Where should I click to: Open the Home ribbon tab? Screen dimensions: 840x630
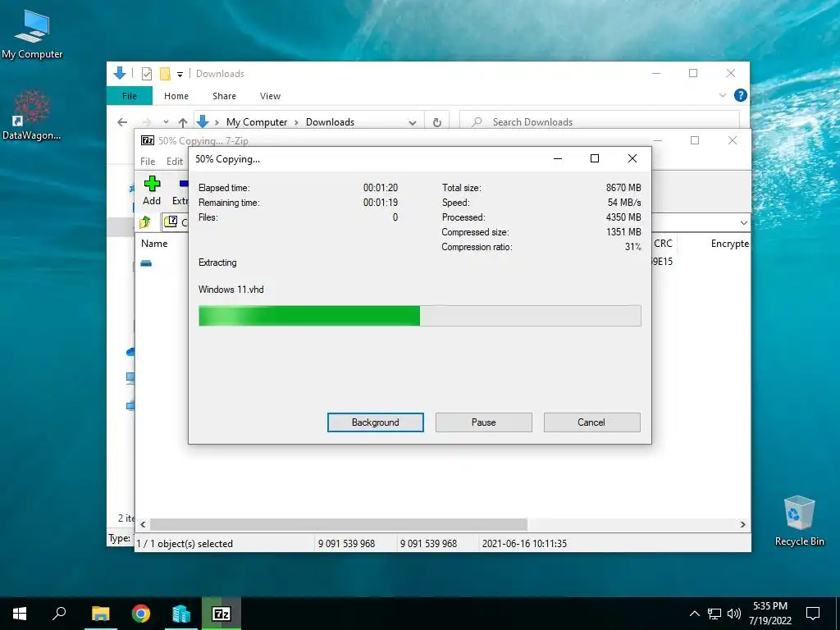point(176,96)
